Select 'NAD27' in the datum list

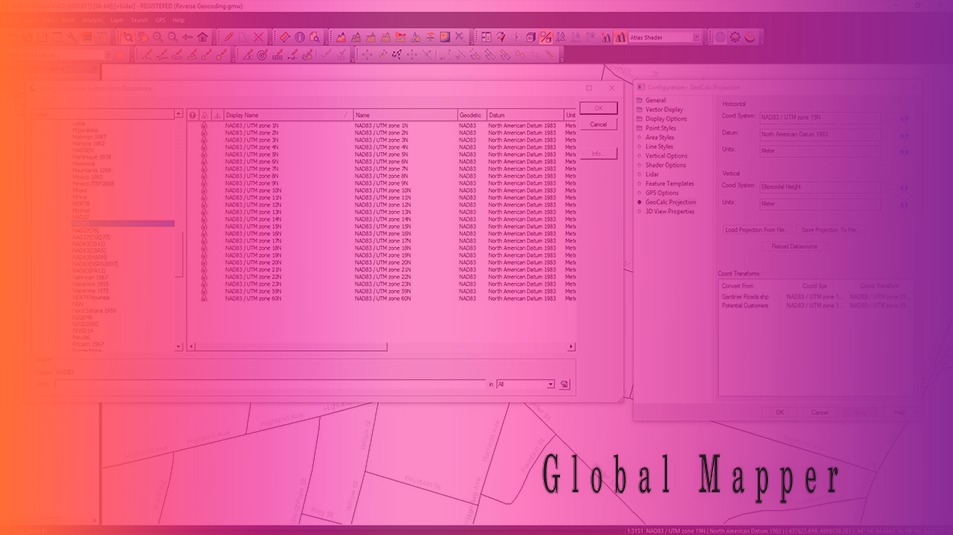(x=81, y=216)
